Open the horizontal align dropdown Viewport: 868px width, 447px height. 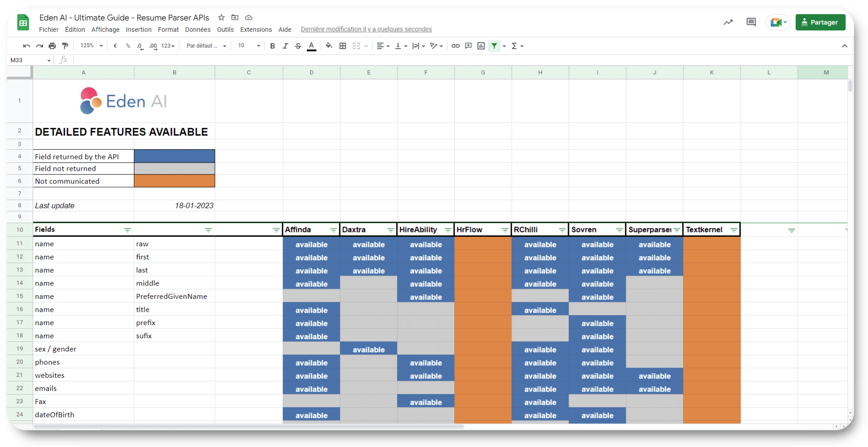coord(383,46)
